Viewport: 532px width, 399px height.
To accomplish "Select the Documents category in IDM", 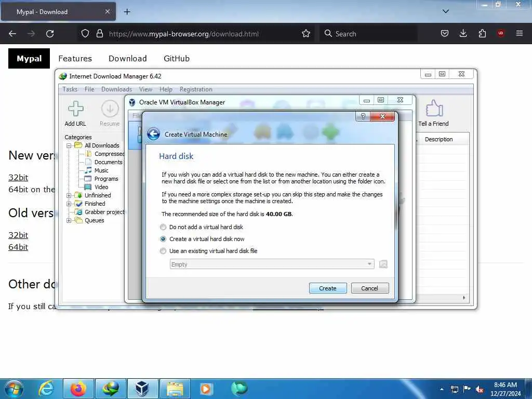I will point(108,162).
